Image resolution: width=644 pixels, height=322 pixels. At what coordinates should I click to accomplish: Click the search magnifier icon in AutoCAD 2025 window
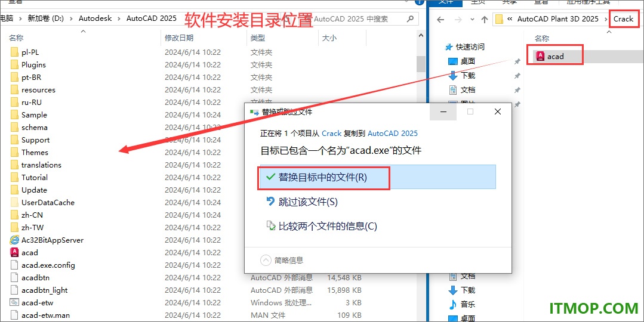tap(410, 19)
